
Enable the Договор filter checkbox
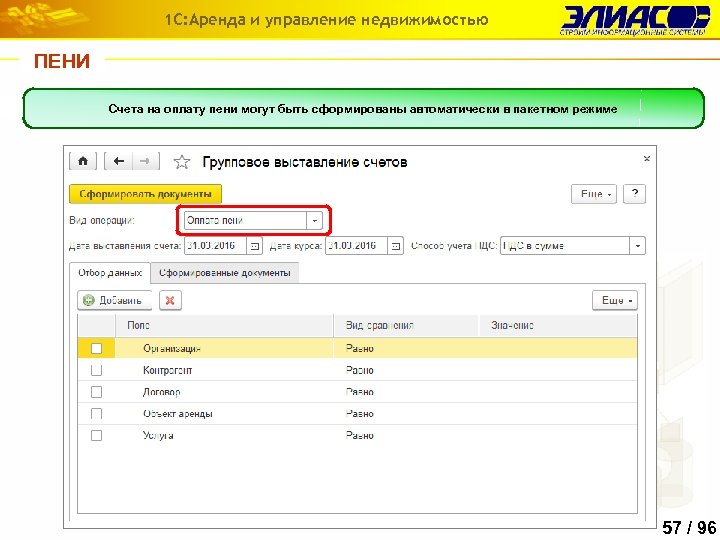click(x=96, y=392)
